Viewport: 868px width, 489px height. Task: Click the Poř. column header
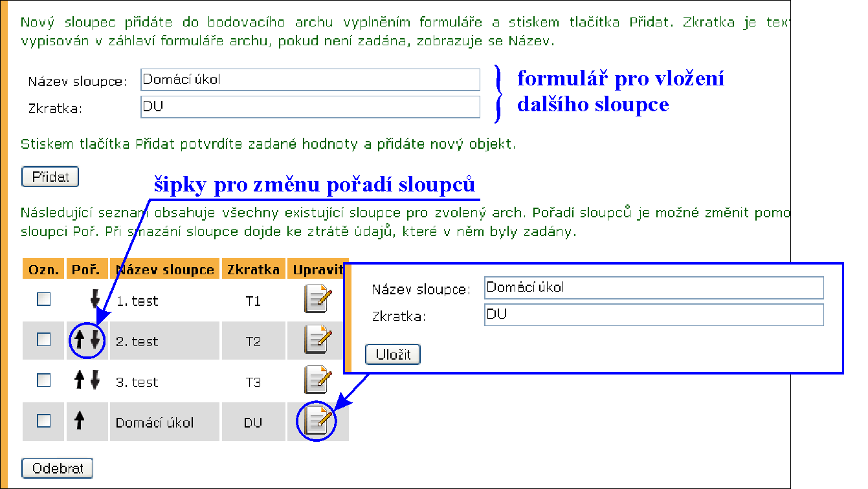coord(87,270)
